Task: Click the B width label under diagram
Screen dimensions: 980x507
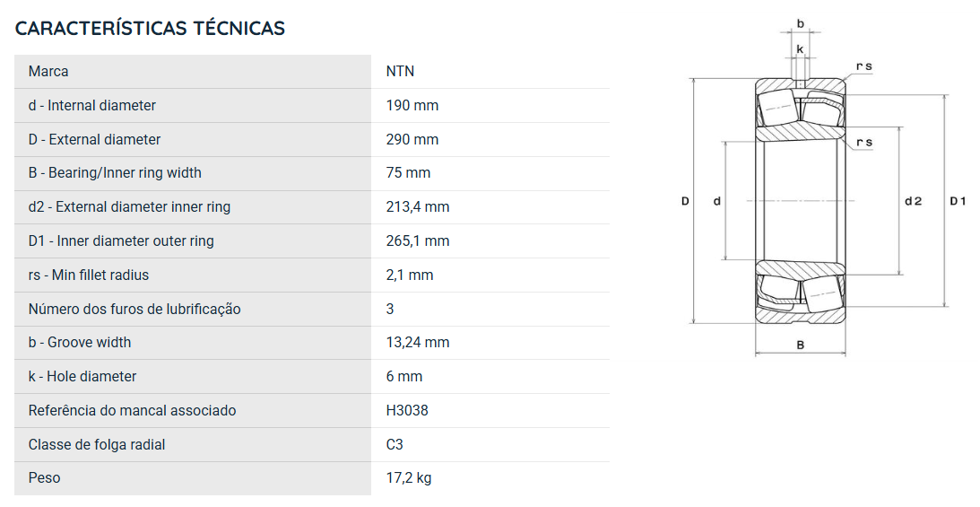Action: click(x=800, y=345)
